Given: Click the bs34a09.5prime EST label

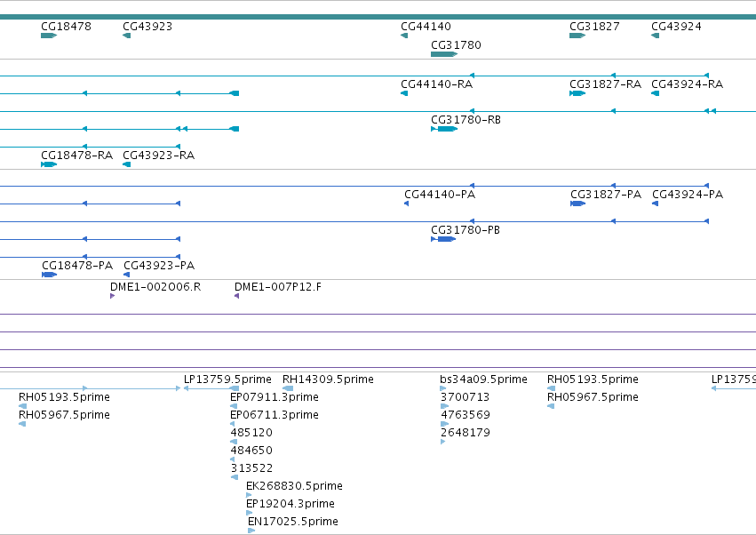Looking at the screenshot, I should tap(483, 379).
